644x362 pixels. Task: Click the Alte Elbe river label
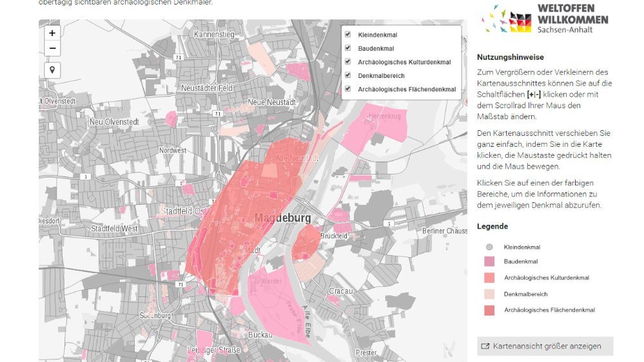pyautogui.click(x=307, y=322)
